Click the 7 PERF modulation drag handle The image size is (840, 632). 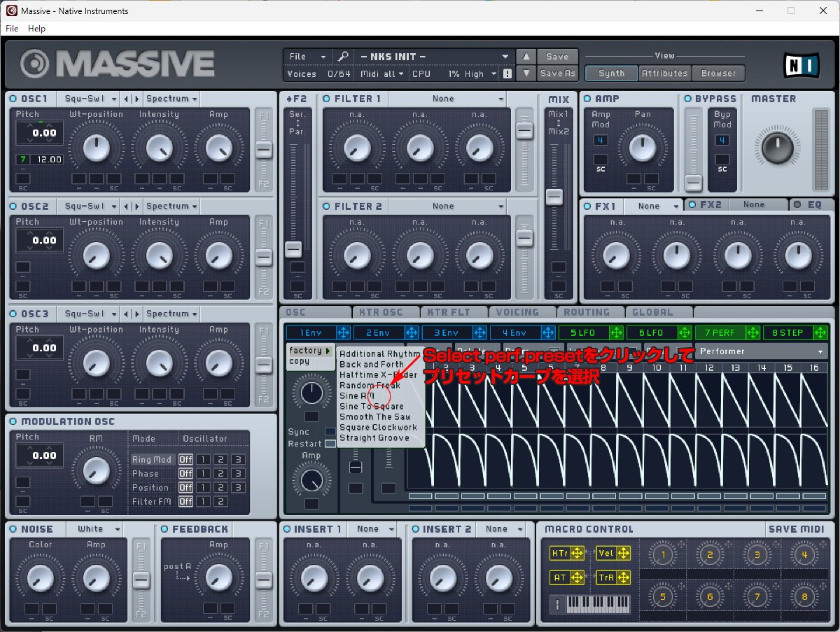coord(752,332)
